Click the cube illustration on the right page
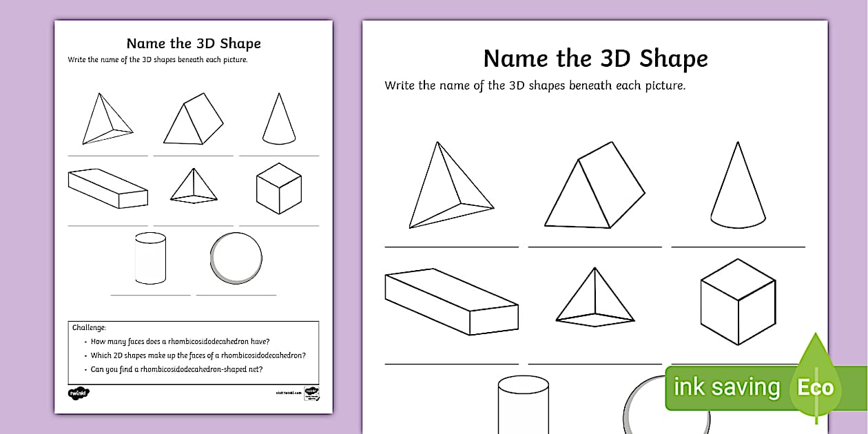 [737, 303]
